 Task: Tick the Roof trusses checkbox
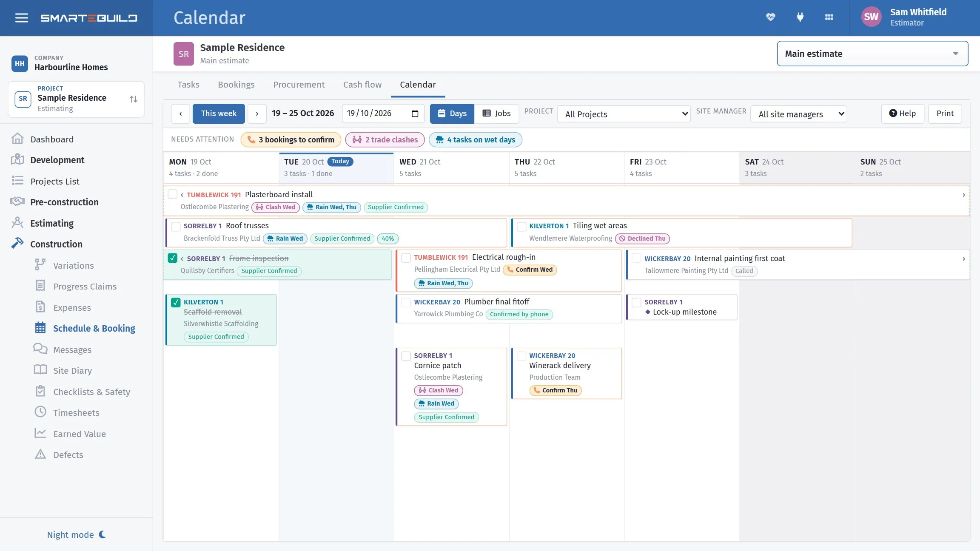tap(176, 226)
